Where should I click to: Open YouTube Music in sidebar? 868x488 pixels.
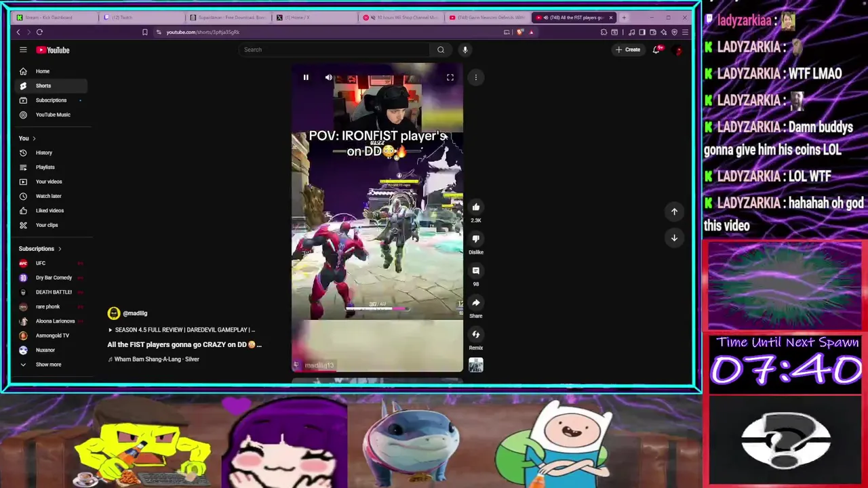[51, 115]
